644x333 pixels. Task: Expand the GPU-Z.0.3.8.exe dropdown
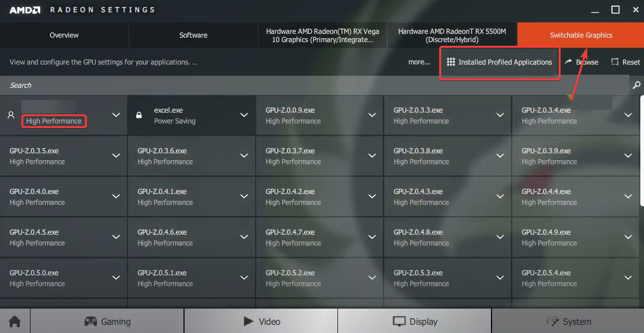[x=500, y=156]
